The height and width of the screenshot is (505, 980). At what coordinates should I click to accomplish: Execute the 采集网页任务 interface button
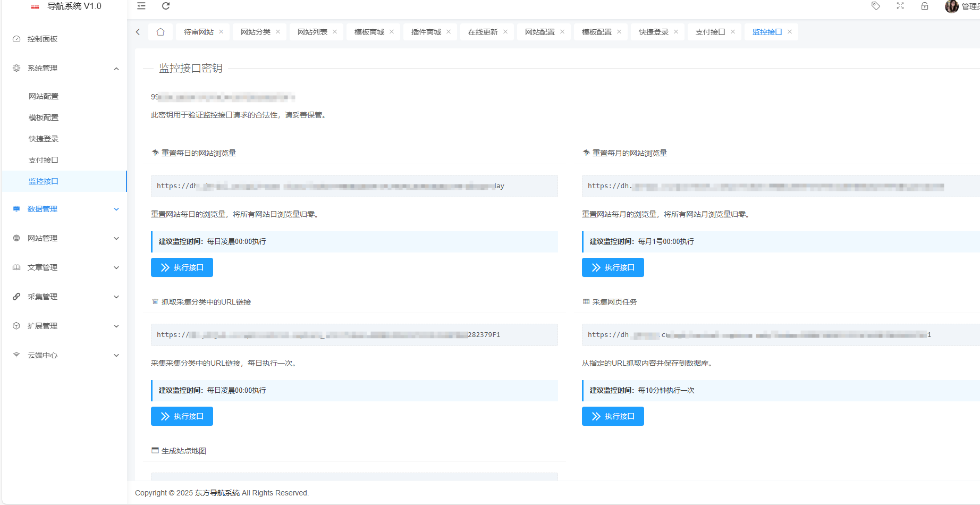(x=613, y=416)
